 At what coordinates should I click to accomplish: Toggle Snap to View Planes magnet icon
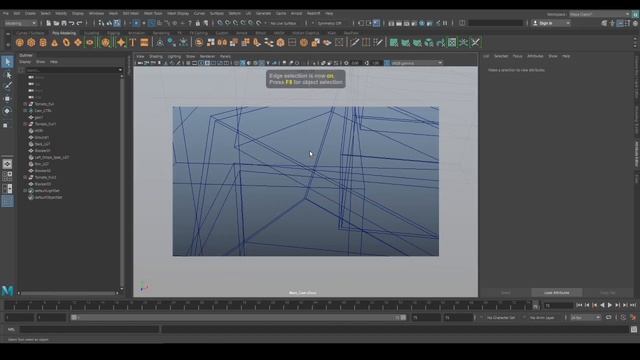(x=251, y=23)
